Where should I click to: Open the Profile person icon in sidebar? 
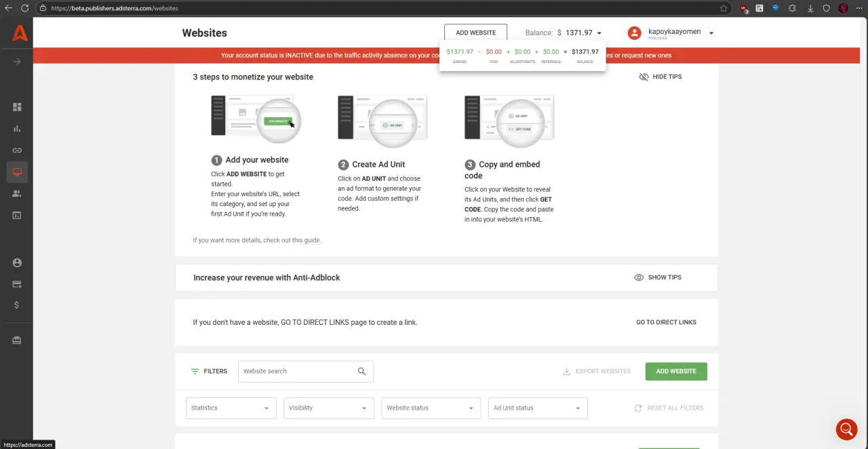pyautogui.click(x=17, y=263)
